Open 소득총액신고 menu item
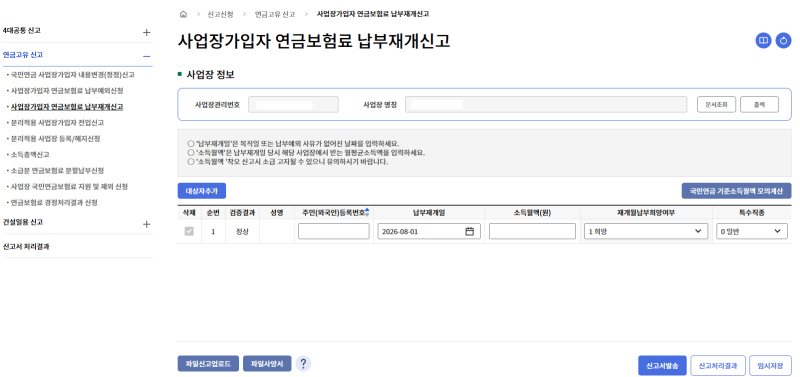 point(30,155)
